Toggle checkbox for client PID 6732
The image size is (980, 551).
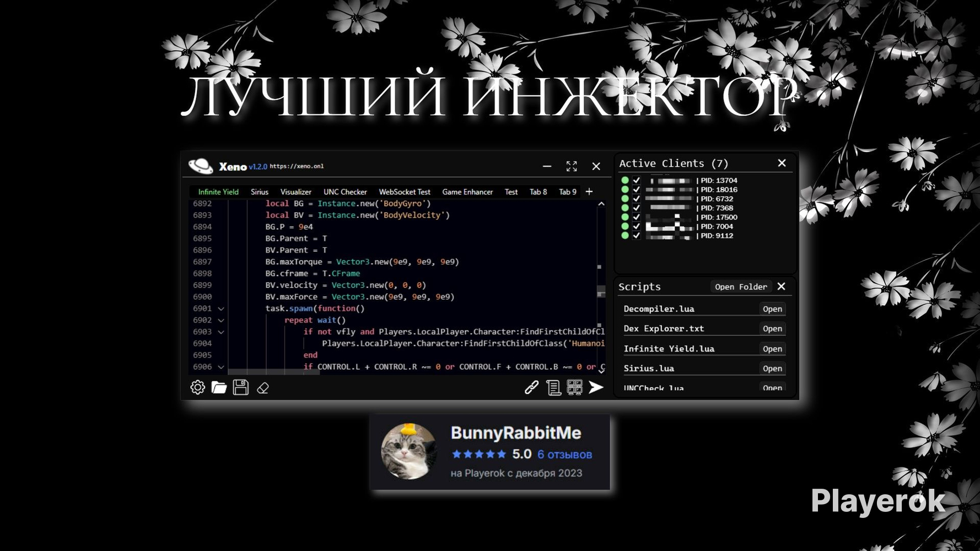tap(637, 199)
